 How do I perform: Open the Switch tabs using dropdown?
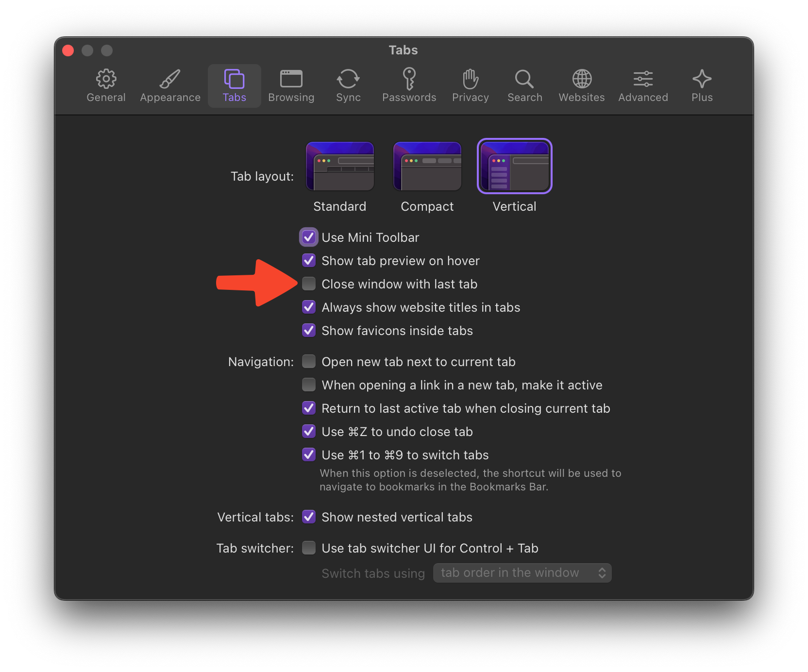pyautogui.click(x=522, y=573)
